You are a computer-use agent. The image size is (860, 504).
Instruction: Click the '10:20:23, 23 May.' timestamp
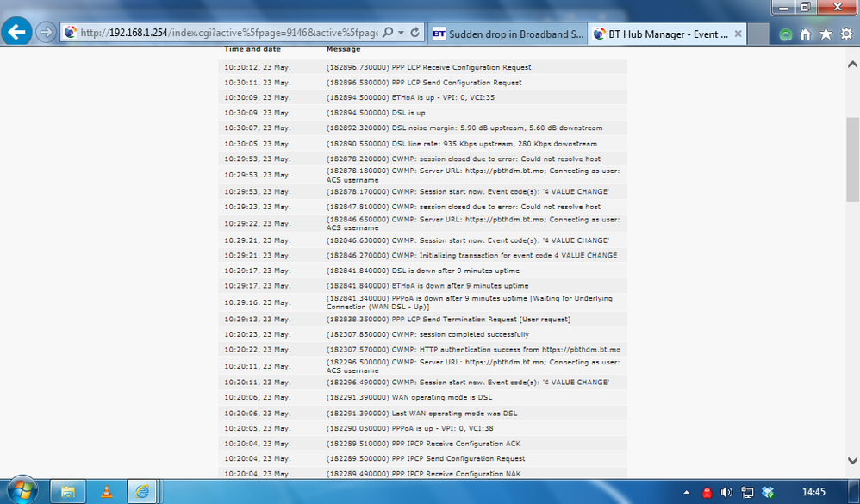point(258,334)
